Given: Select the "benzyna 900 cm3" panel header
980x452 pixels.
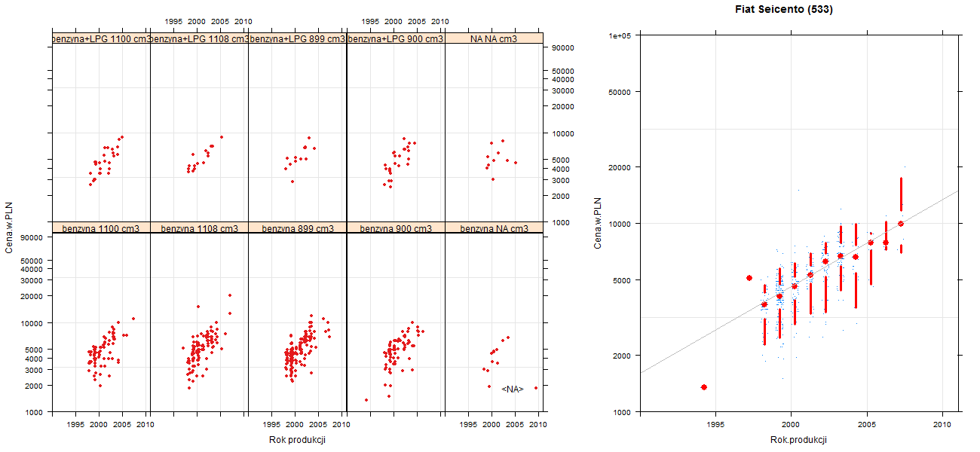Looking at the screenshot, I should pos(396,228).
